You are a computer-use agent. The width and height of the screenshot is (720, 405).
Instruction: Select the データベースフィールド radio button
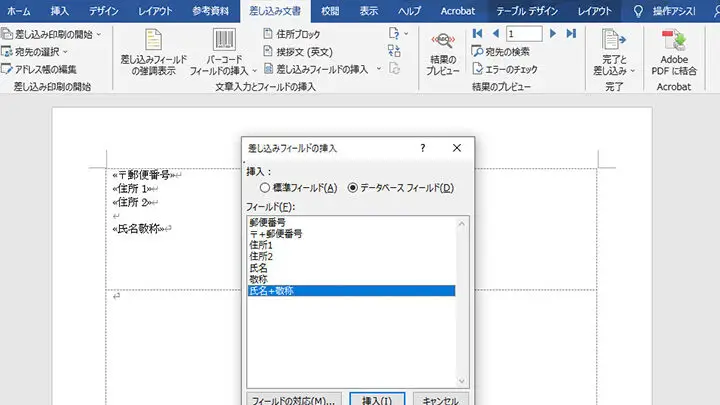coord(352,187)
